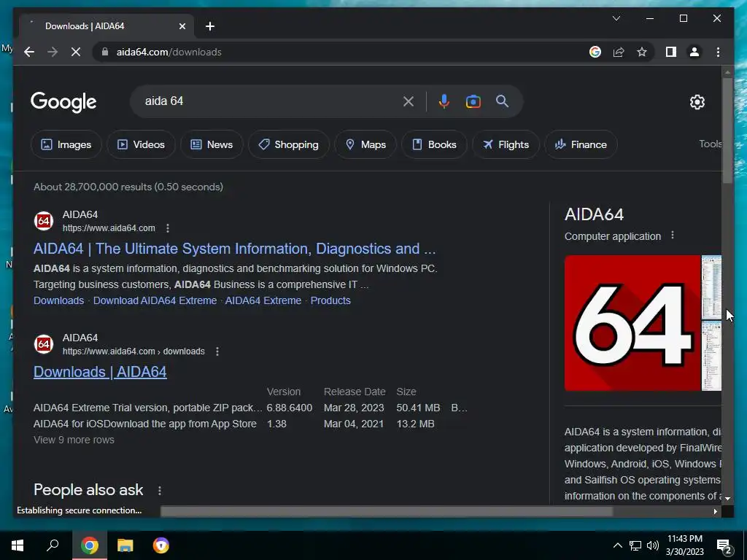Expand View 9 more rows
Viewport: 747px width, 560px height.
click(74, 440)
